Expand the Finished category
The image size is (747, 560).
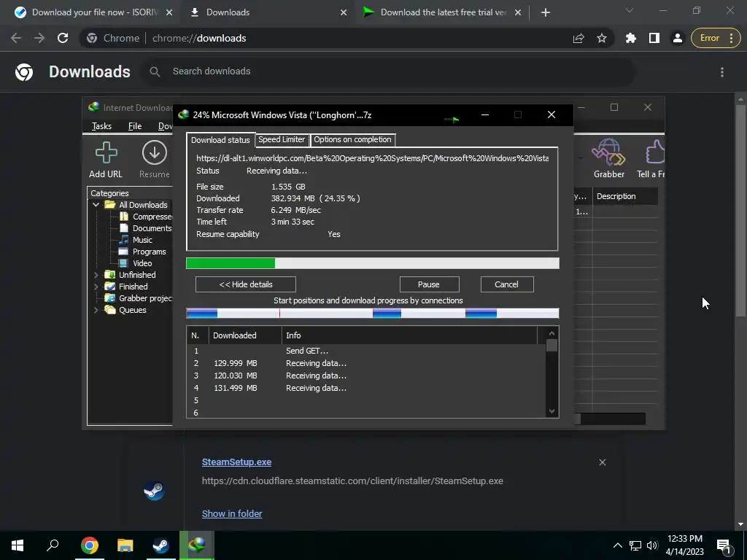tap(96, 287)
